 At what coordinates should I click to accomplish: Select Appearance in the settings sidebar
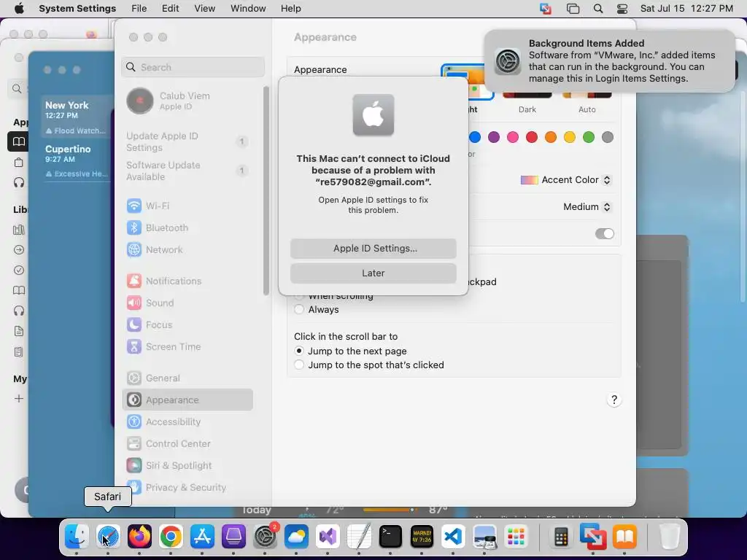coord(187,400)
